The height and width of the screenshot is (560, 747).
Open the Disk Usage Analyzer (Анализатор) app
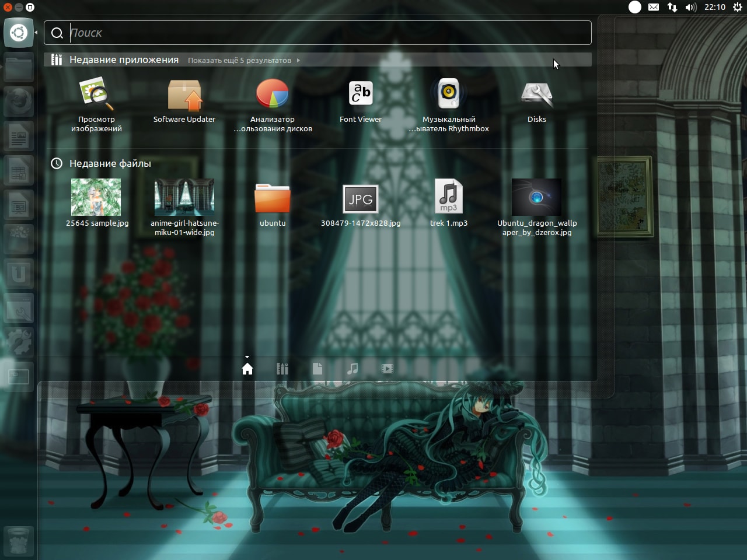(x=273, y=106)
